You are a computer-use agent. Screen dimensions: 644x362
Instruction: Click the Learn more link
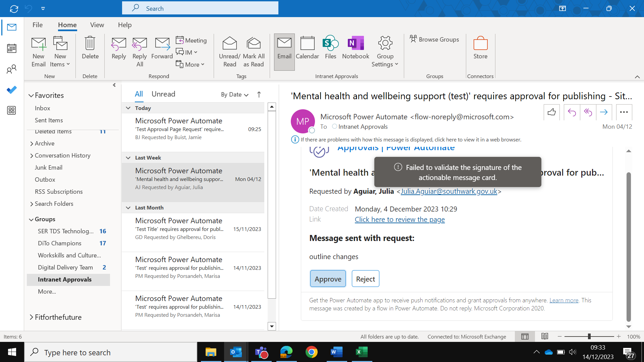click(x=564, y=300)
